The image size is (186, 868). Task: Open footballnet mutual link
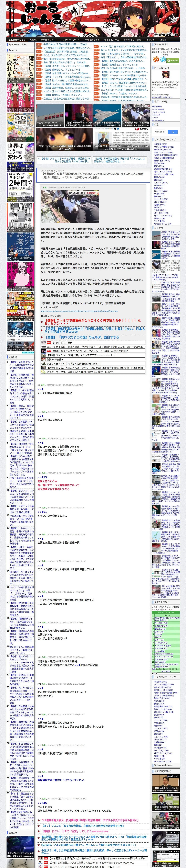pyautogui.click(x=156, y=115)
